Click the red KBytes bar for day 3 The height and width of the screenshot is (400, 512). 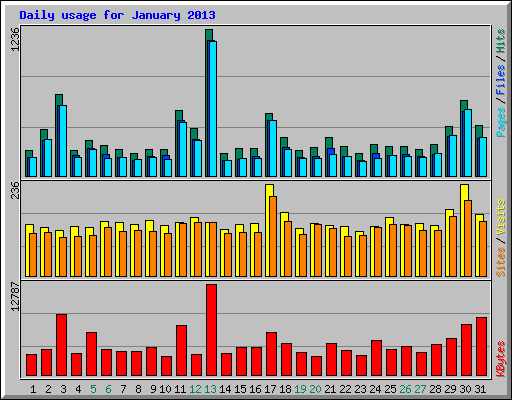(61, 345)
